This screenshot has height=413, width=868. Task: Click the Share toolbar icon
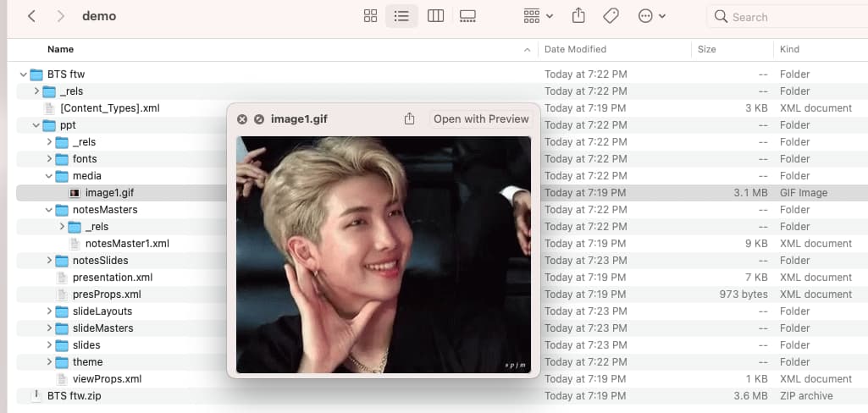579,16
